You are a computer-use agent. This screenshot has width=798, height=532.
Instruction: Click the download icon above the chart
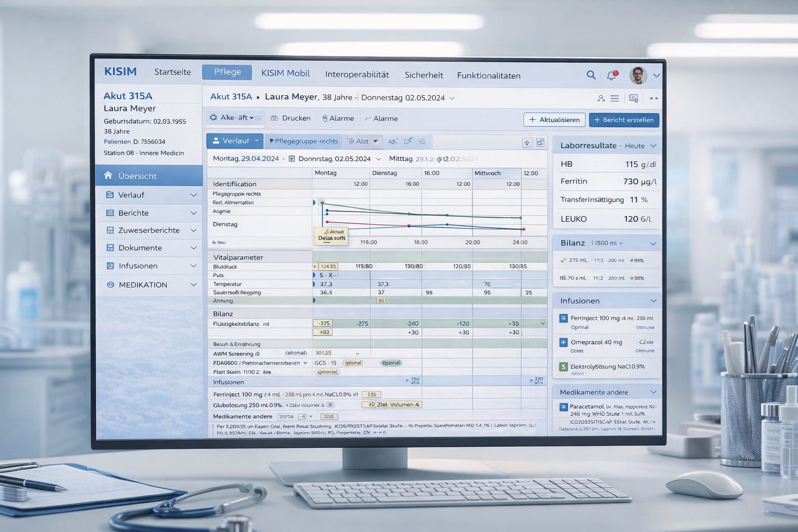(527, 142)
